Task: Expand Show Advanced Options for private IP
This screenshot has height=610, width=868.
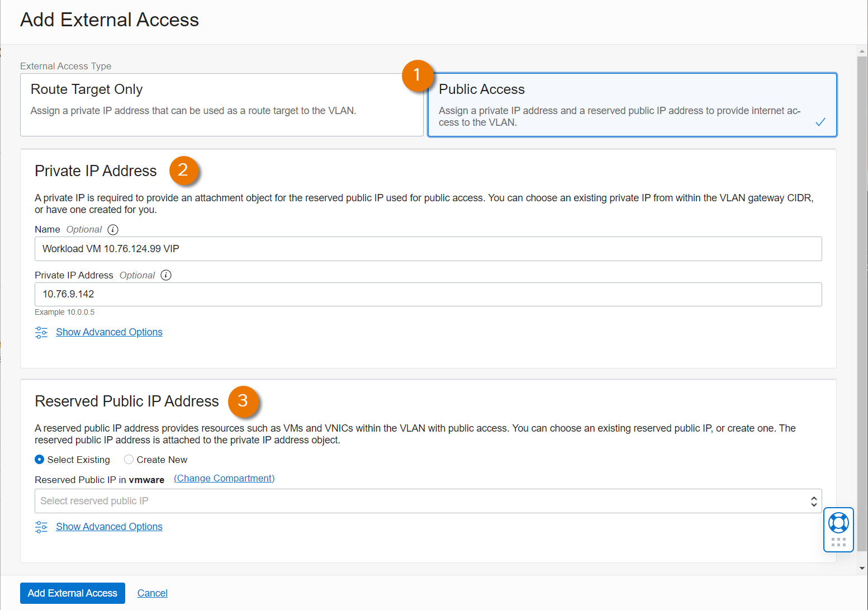Action: click(109, 332)
